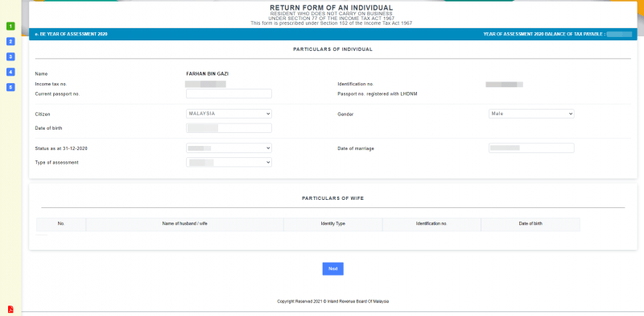Screen dimensions: 644x316
Task: Focus the Current passport no. field
Action: pyautogui.click(x=229, y=94)
